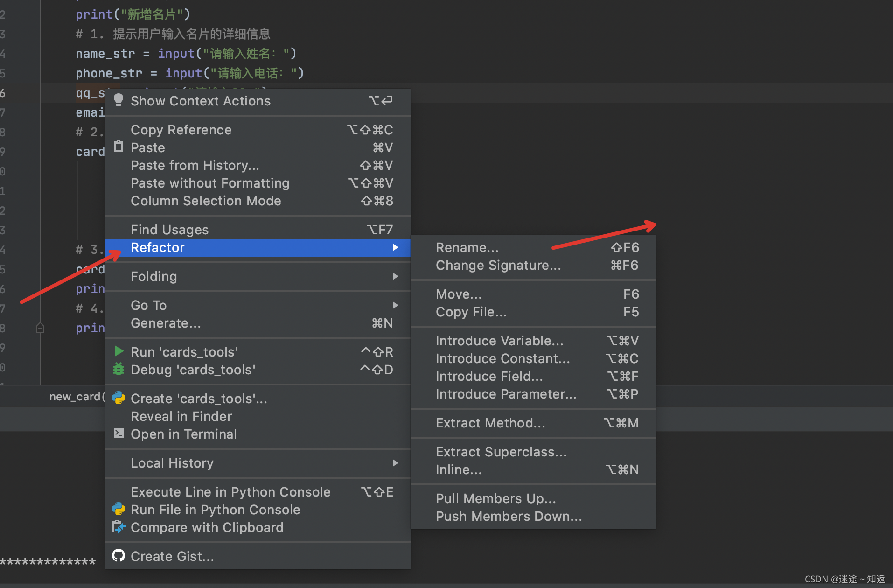Select Introduce Variable...

[x=533, y=341]
